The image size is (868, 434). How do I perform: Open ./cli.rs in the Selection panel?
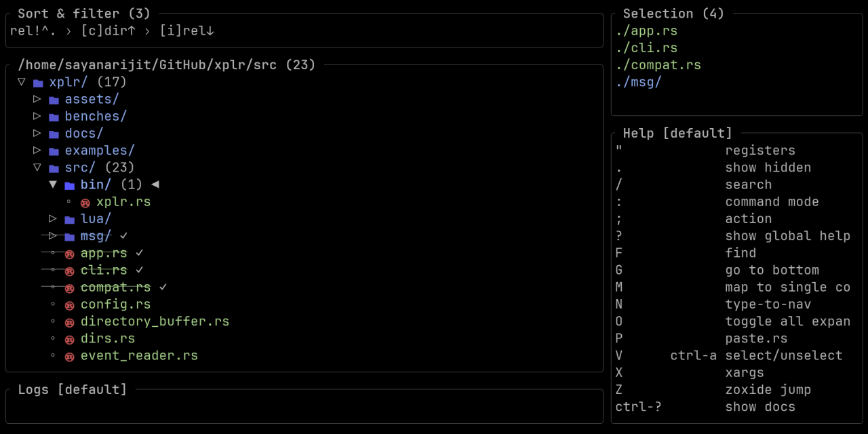pos(647,48)
